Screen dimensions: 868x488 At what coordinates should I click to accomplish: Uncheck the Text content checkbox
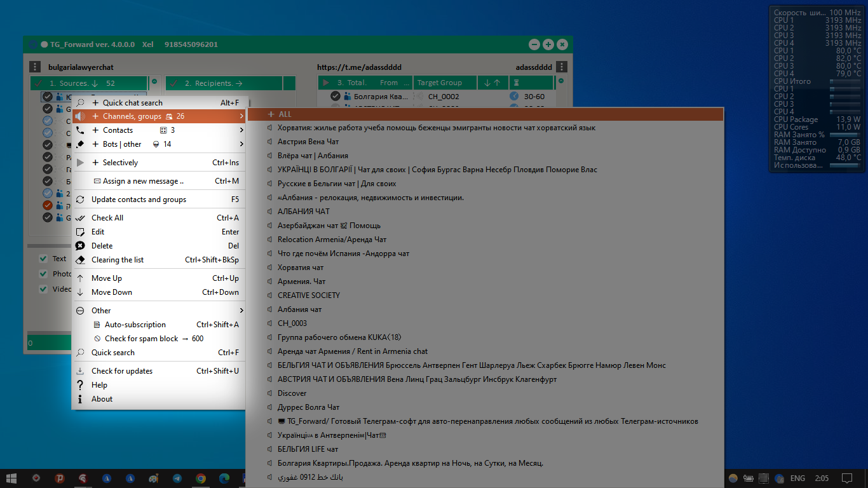pyautogui.click(x=42, y=259)
